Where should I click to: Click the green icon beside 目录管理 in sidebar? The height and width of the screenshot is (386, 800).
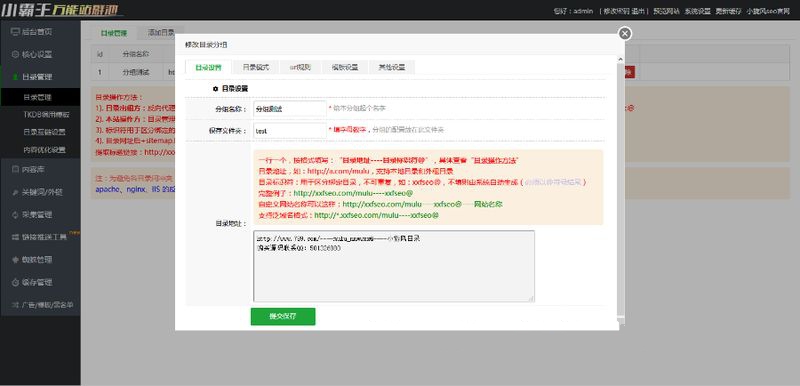tap(15, 77)
